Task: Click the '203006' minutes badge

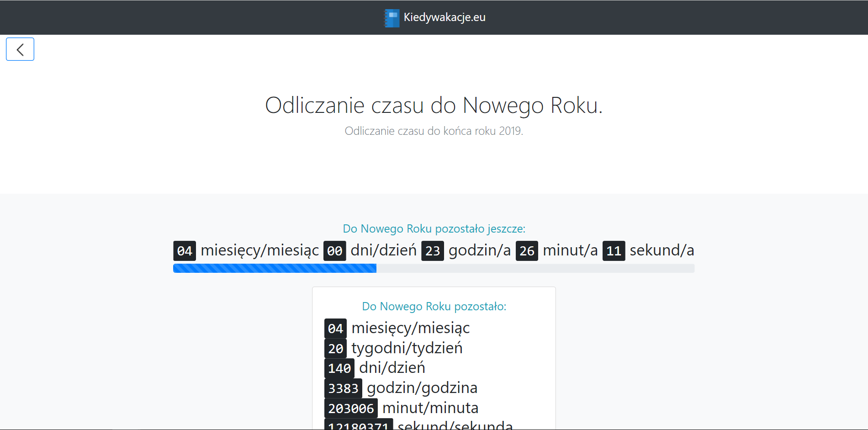Action: [351, 408]
